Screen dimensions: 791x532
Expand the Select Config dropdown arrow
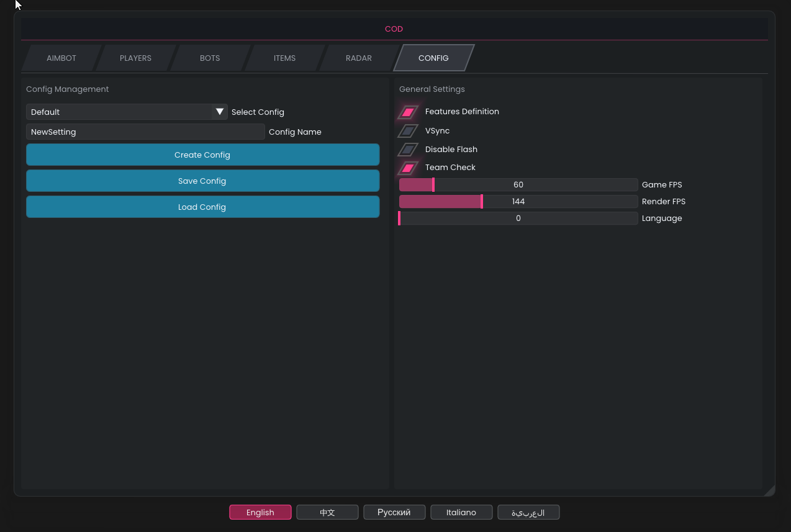click(219, 112)
